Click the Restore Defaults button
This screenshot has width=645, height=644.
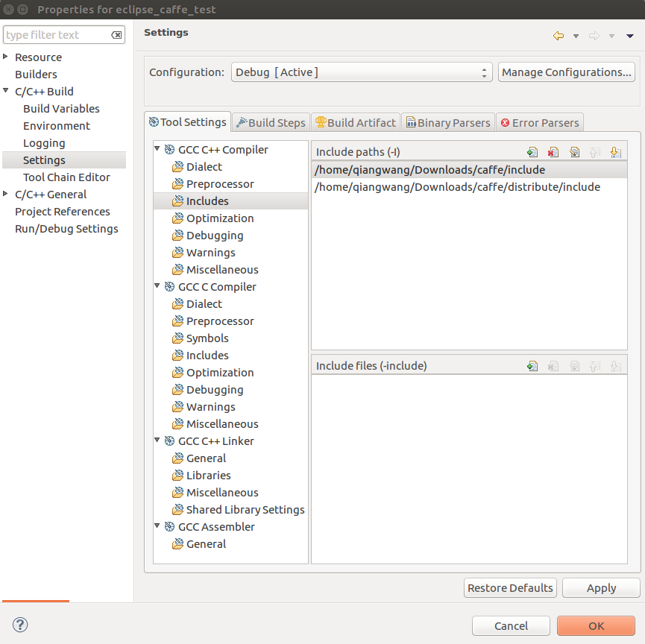[x=510, y=588]
